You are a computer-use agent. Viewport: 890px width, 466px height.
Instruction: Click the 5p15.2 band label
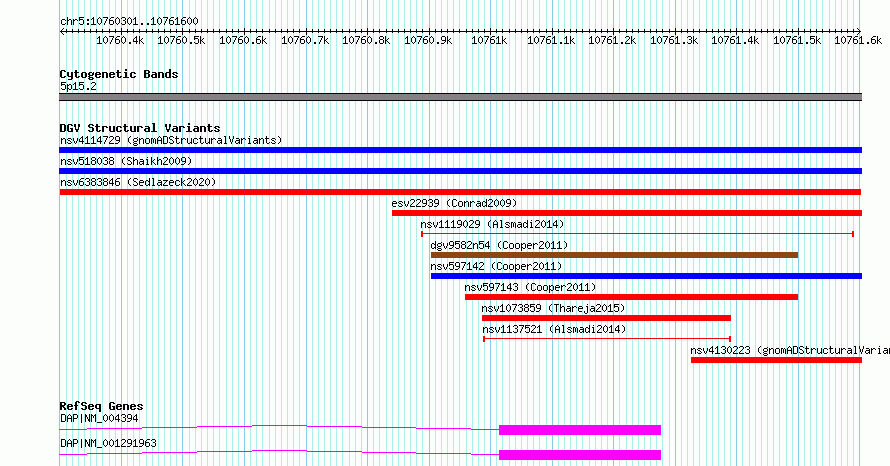click(x=78, y=87)
